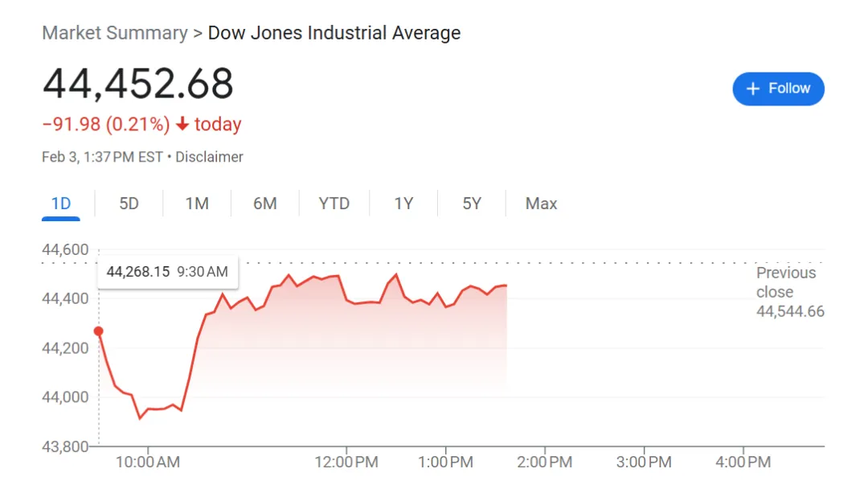Click the Dow Jones Industrial Average title
This screenshot has width=868, height=485.
[x=334, y=33]
